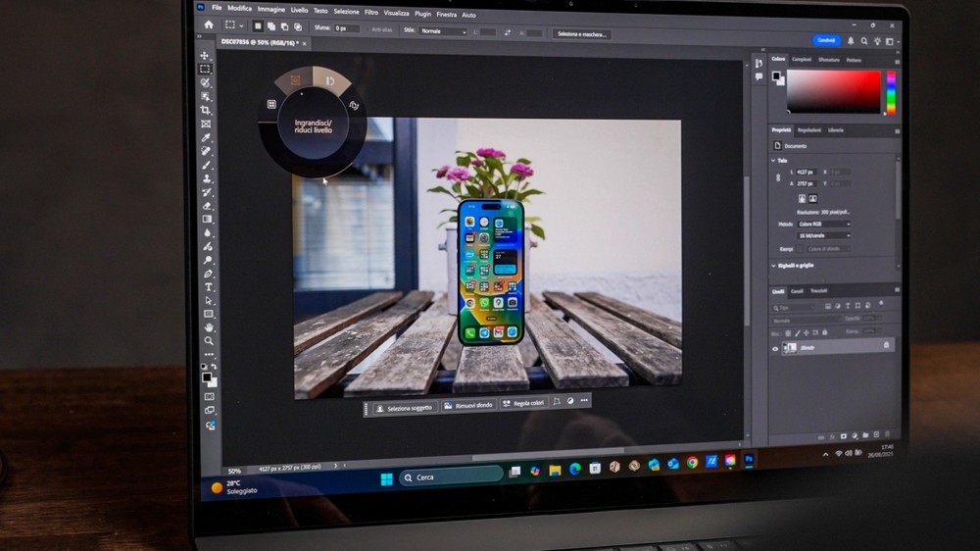Select the Eyedropper tool
The image size is (980, 551).
(206, 137)
